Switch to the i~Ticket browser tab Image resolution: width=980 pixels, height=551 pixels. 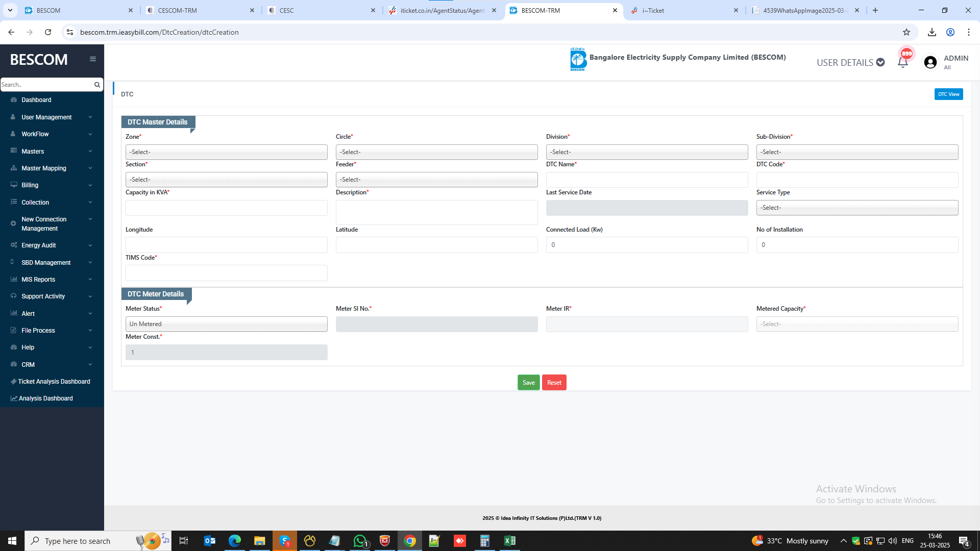[x=685, y=10]
